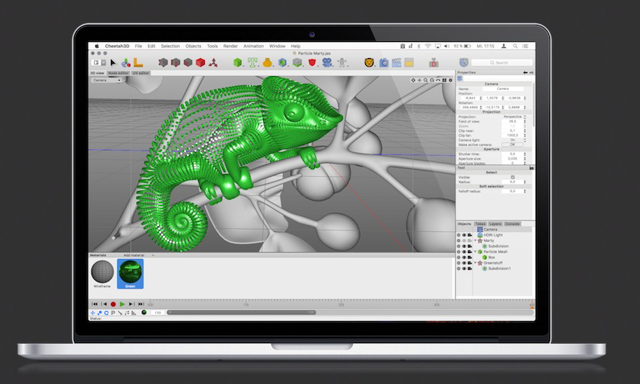The height and width of the screenshot is (384, 640).
Task: Toggle the Visible checkbox in Select section
Action: point(513,178)
